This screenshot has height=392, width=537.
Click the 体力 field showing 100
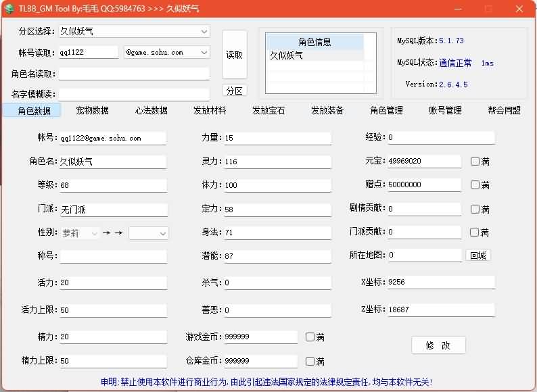click(x=278, y=185)
